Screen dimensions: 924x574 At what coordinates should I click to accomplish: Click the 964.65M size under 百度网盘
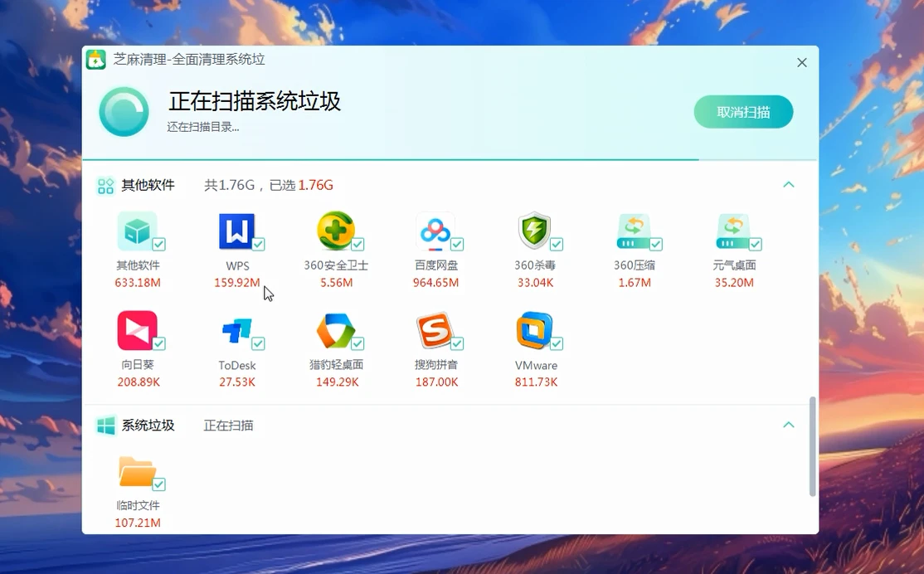[435, 283]
